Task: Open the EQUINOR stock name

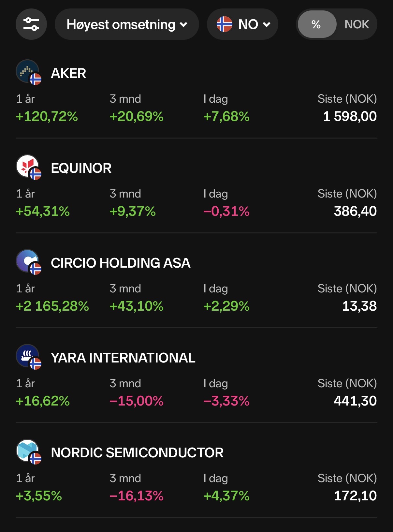Action: tap(81, 168)
